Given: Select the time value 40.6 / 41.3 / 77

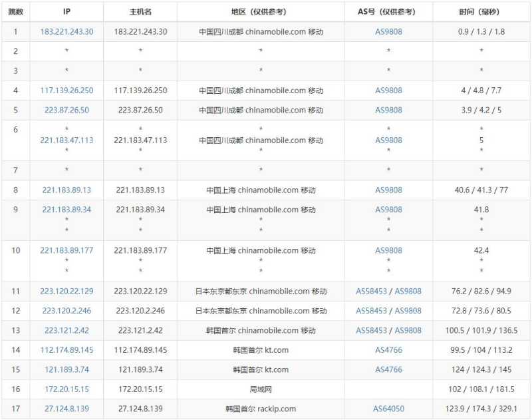Looking at the screenshot, I should coord(481,190).
